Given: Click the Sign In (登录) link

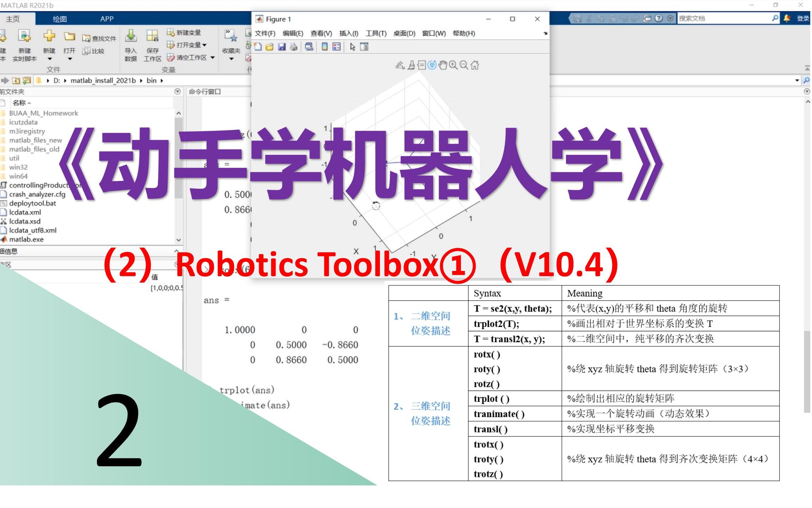Looking at the screenshot, I should (x=803, y=18).
